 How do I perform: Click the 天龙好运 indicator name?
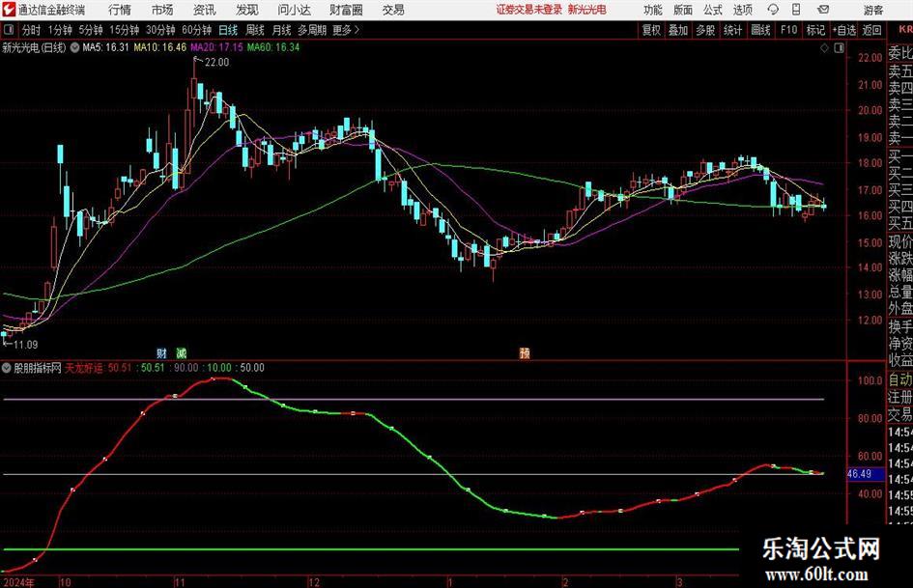pos(84,368)
